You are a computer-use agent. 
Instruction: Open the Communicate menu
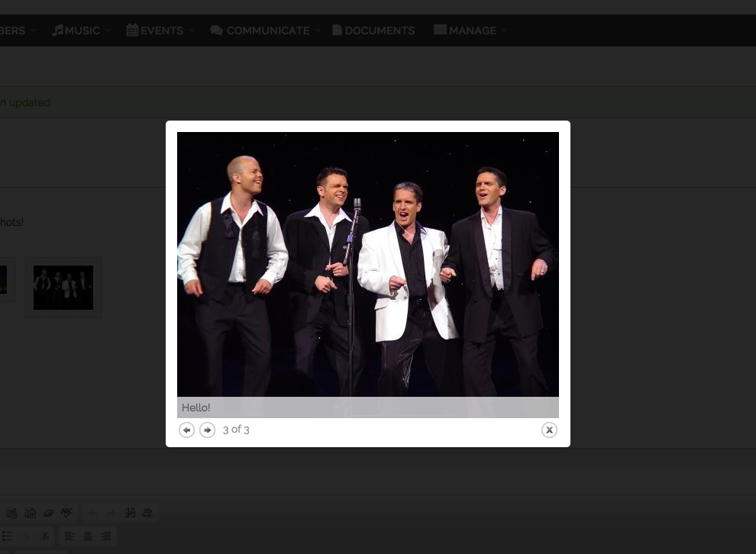pyautogui.click(x=260, y=31)
